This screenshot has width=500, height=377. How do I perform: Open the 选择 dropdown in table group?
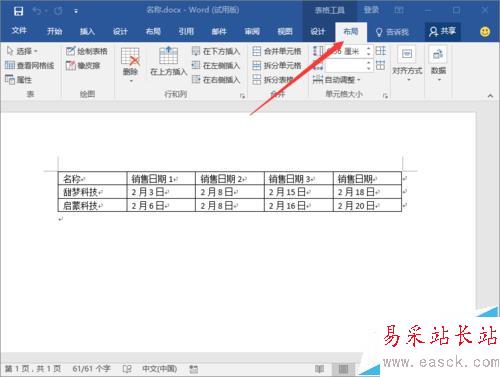coord(22,51)
